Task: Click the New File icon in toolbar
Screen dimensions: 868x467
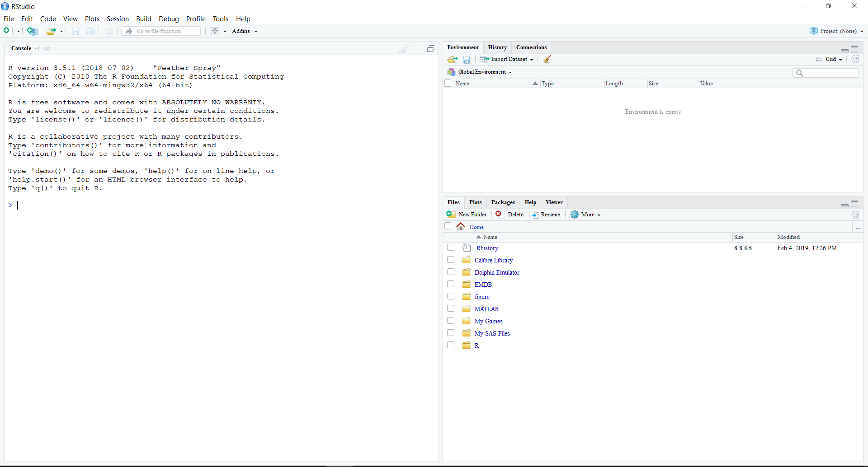Action: (x=7, y=31)
